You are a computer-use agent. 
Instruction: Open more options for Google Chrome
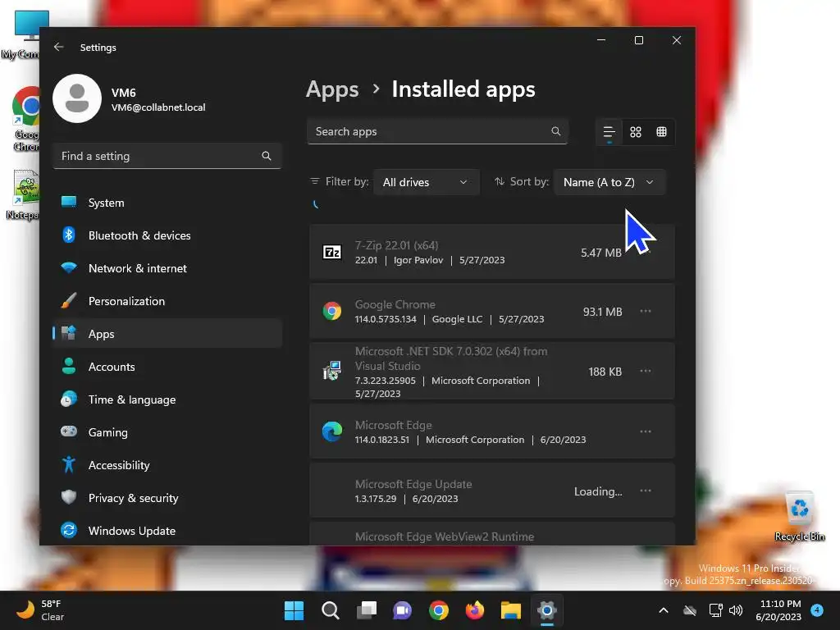[646, 311]
